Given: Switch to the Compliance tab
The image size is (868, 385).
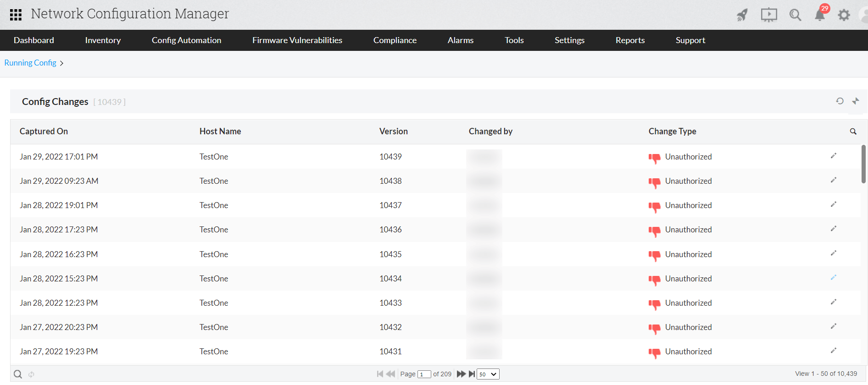Looking at the screenshot, I should coord(395,40).
